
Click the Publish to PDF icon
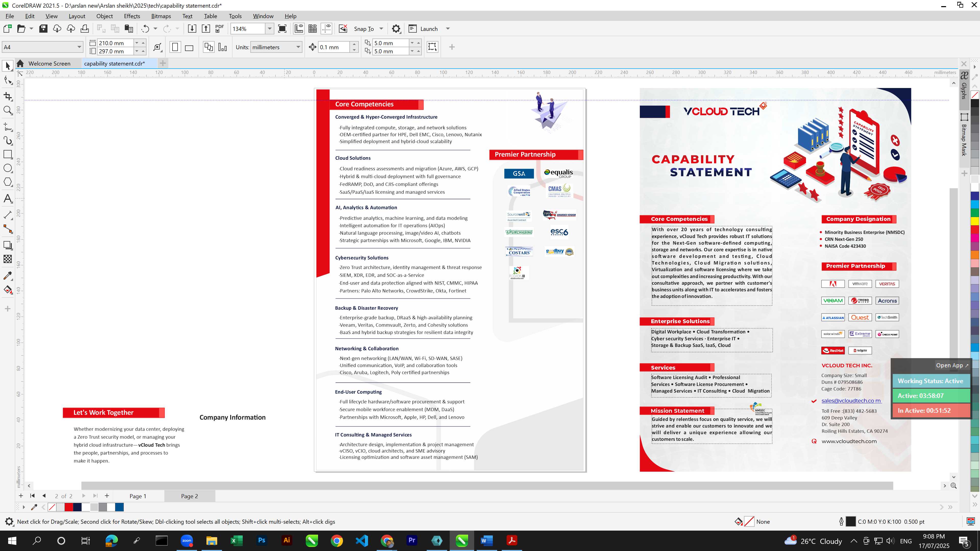click(x=219, y=29)
